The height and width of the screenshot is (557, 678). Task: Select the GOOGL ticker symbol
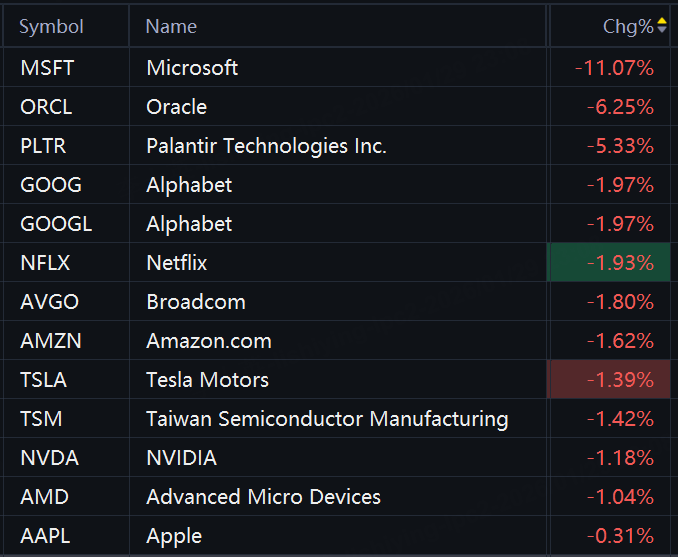tap(56, 224)
